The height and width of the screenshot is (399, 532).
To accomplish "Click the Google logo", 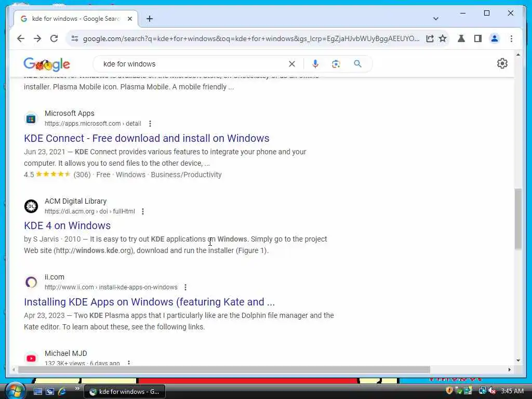I will tap(47, 64).
